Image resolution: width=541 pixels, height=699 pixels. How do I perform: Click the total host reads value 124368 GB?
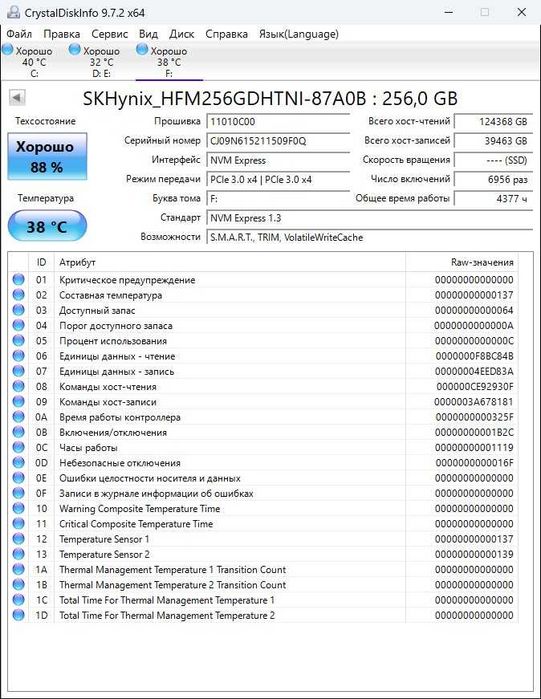tap(493, 121)
